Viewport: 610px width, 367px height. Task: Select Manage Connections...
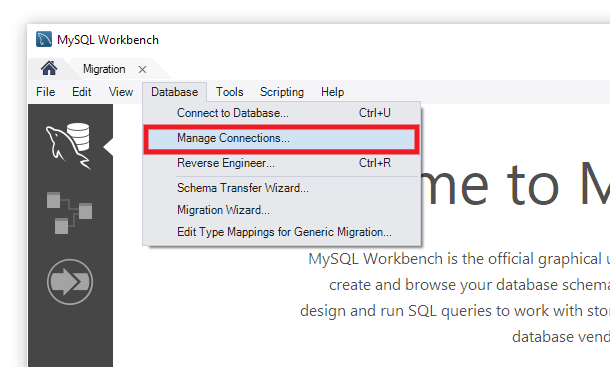coord(282,139)
